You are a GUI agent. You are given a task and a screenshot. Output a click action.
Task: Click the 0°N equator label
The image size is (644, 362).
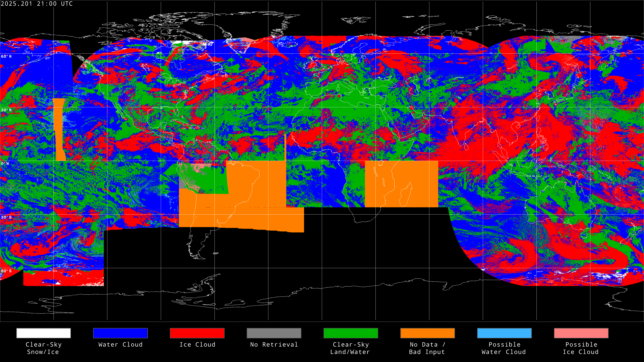coord(5,164)
